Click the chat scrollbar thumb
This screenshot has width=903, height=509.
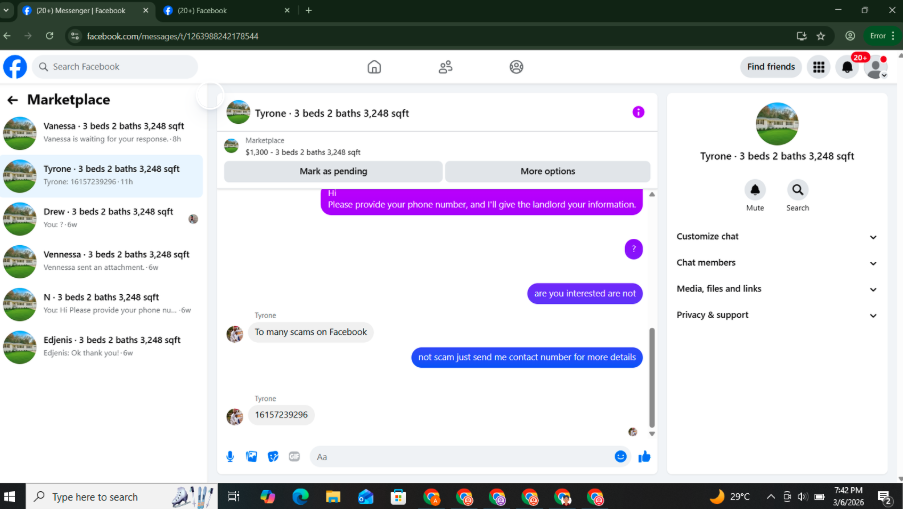coord(652,377)
